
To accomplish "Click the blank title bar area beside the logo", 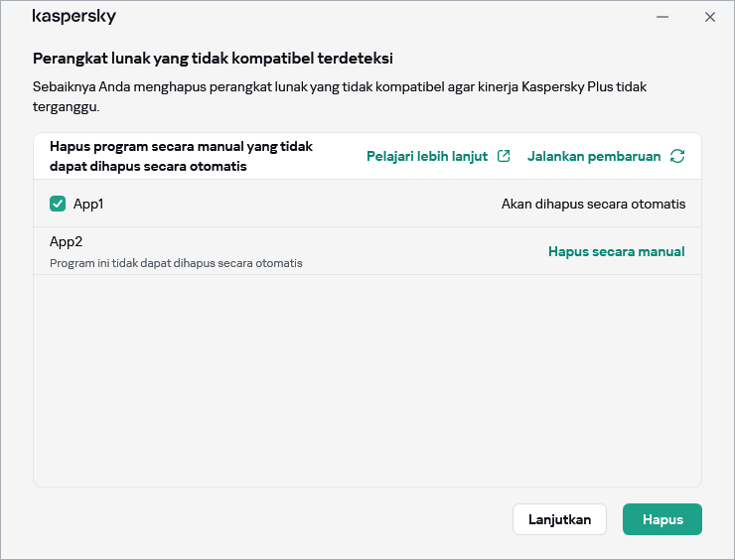I will coord(377,17).
